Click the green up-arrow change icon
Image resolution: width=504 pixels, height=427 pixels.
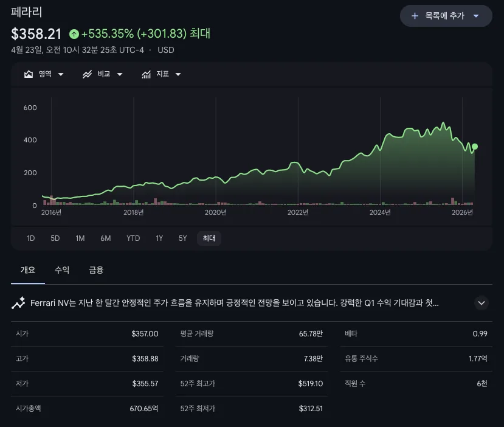click(x=74, y=34)
